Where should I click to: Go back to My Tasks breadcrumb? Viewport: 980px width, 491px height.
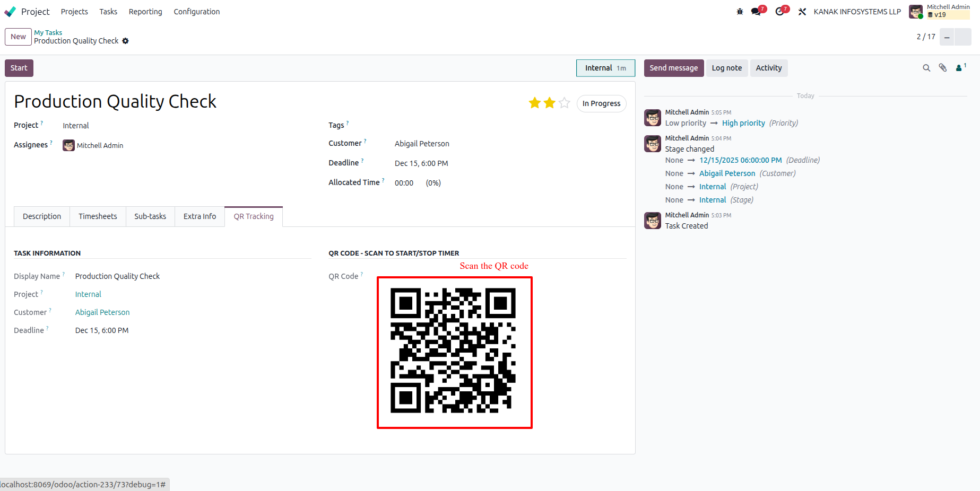pos(48,32)
